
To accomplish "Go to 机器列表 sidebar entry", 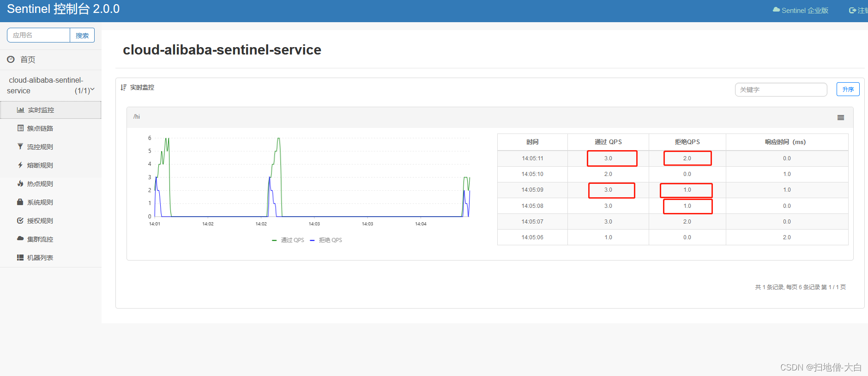I will tap(51, 258).
